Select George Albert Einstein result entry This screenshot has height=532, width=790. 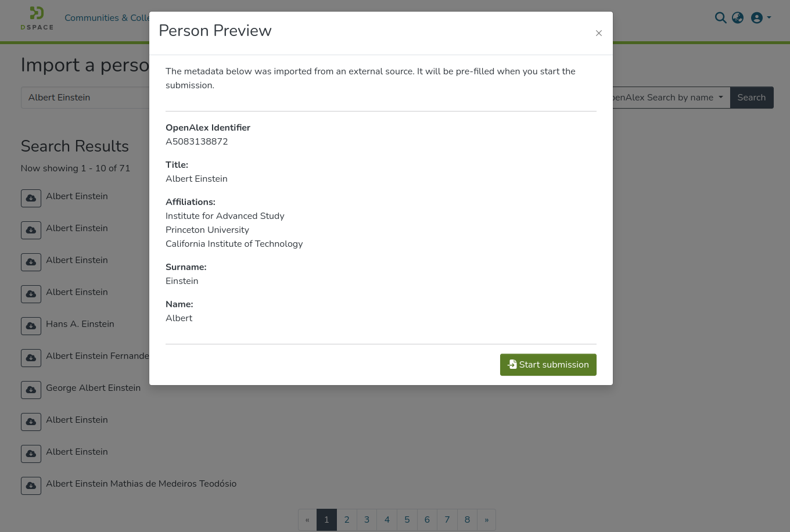coord(93,388)
